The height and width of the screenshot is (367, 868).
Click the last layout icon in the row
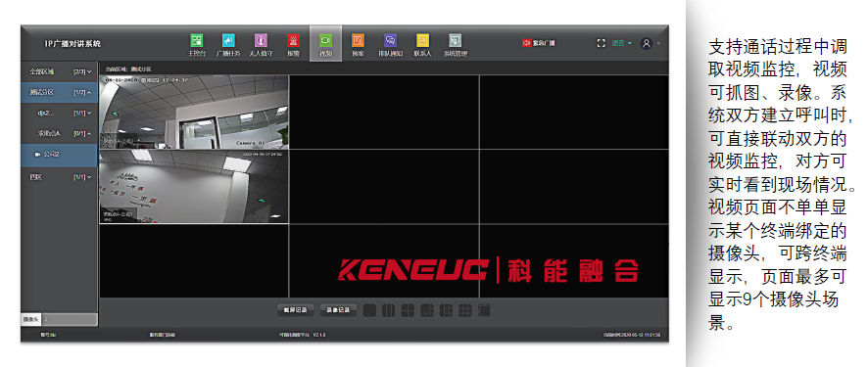(484, 310)
